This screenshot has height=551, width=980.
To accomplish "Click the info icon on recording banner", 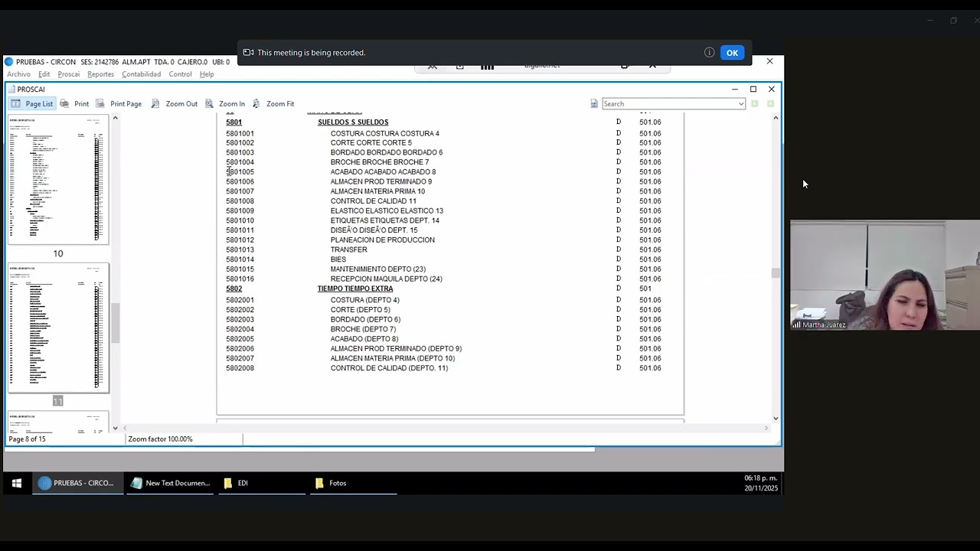I will (709, 53).
